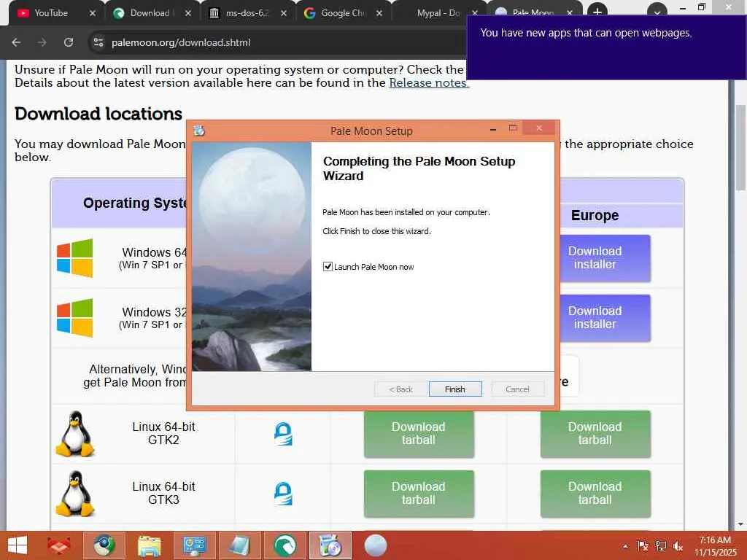Click the new apps notification banner

pos(606,47)
